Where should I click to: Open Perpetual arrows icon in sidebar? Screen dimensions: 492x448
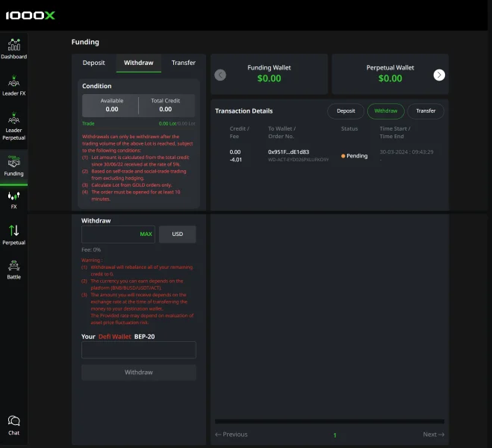coord(13,234)
